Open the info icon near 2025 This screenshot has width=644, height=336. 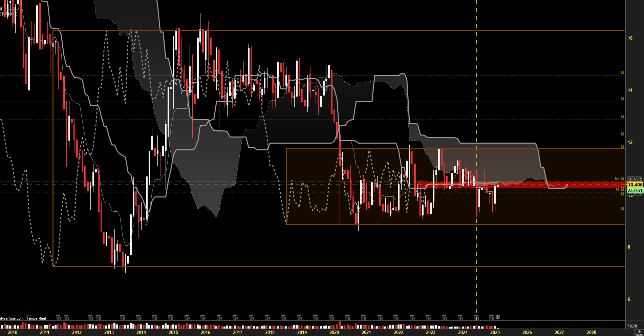pyautogui.click(x=498, y=317)
